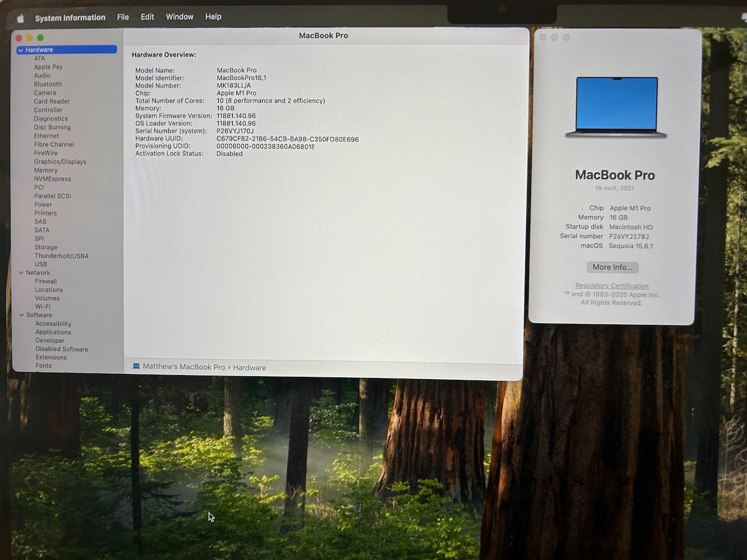Select SAS in the sidebar
The image size is (747, 560).
pos(40,222)
